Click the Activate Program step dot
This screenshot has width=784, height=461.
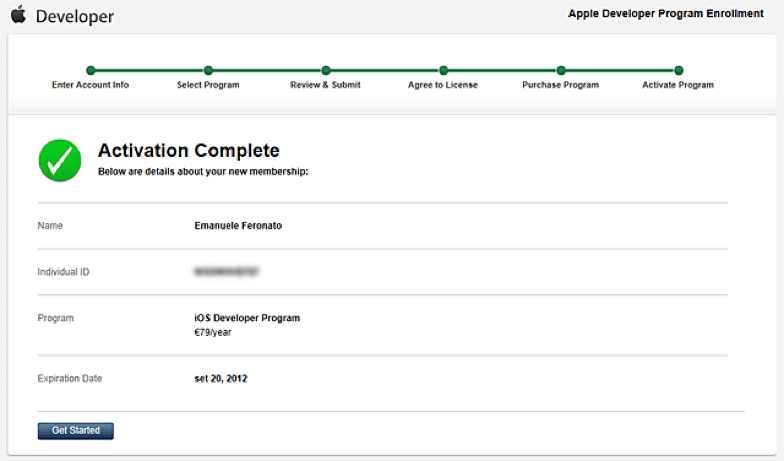coord(678,71)
